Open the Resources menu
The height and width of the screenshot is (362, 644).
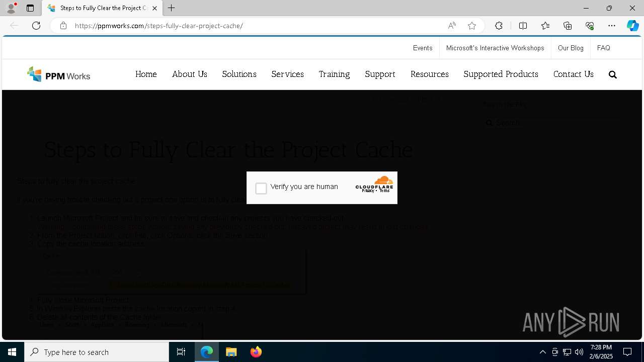[x=430, y=74]
